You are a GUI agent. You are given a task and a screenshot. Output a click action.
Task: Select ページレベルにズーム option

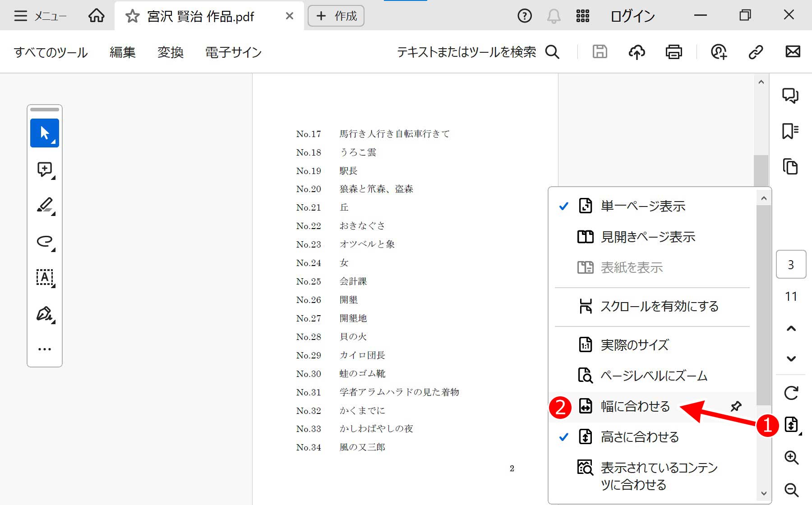click(652, 376)
